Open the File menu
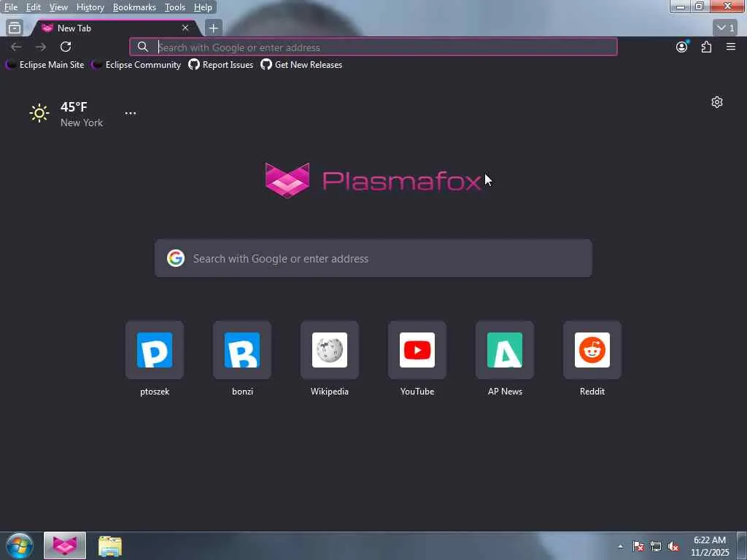This screenshot has height=560, width=747. (10, 7)
